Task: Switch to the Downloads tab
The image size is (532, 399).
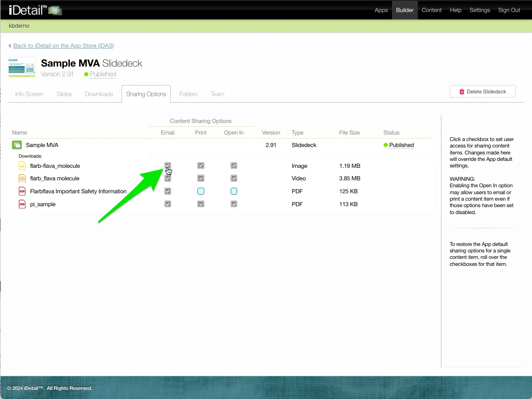Action: pyautogui.click(x=99, y=94)
